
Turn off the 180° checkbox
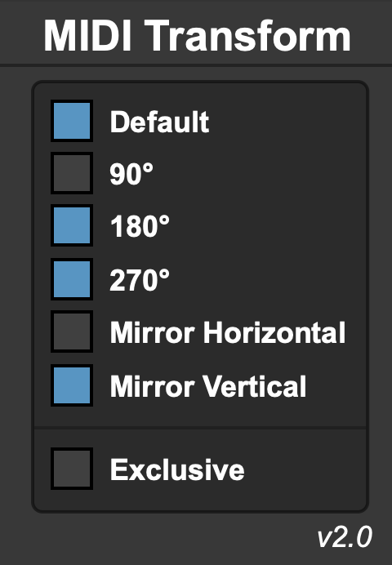point(72,225)
